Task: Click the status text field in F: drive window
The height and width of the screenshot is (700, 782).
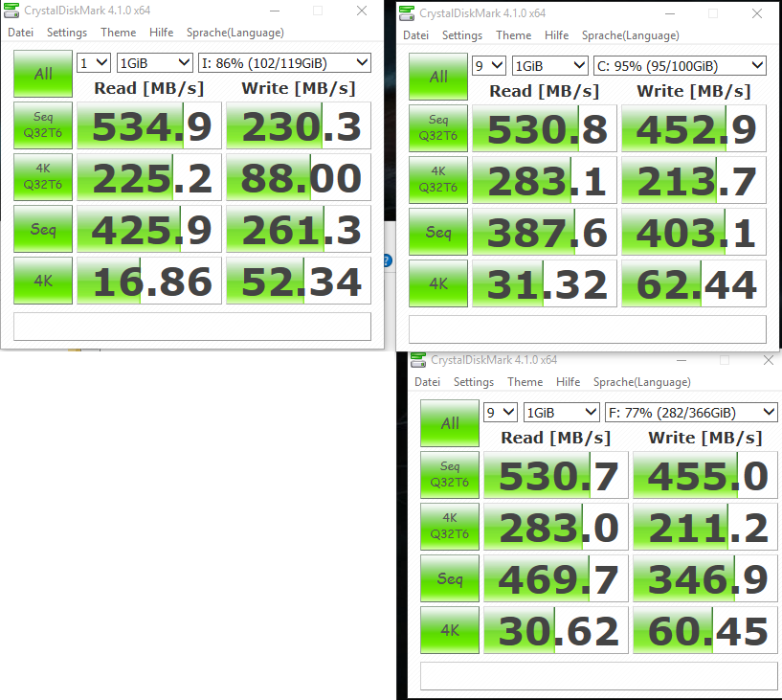Action: point(599,676)
